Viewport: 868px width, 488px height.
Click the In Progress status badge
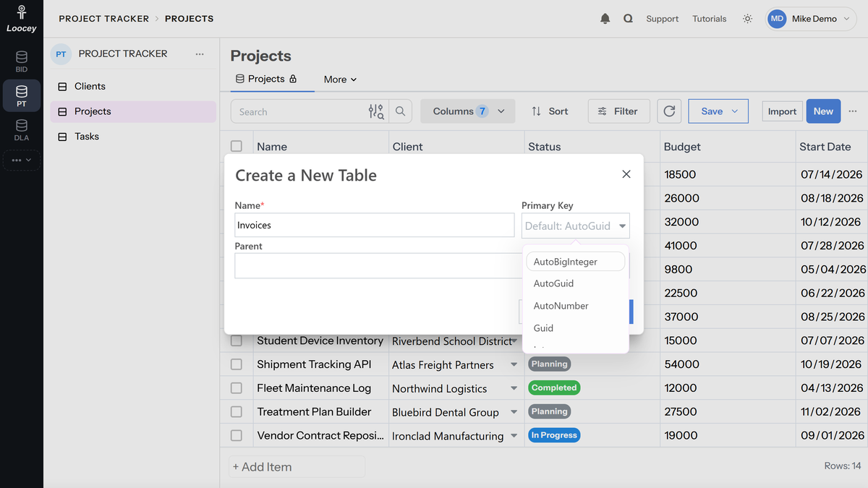click(554, 435)
